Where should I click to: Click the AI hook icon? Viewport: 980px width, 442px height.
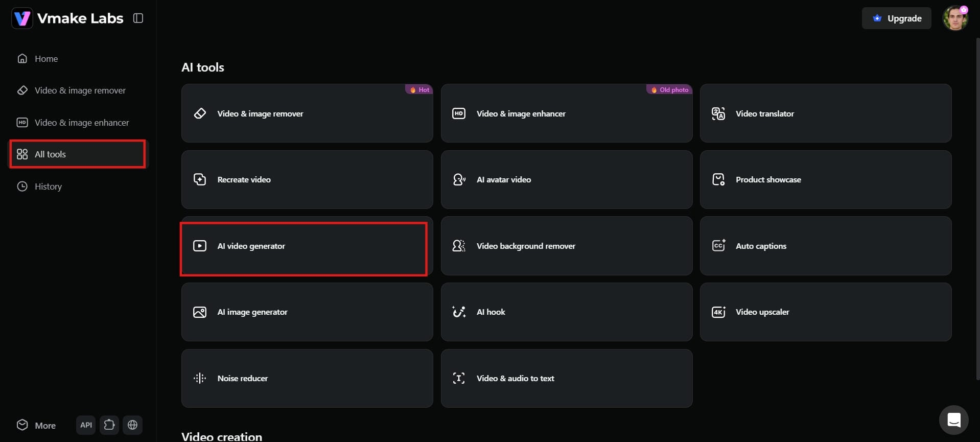[459, 312]
